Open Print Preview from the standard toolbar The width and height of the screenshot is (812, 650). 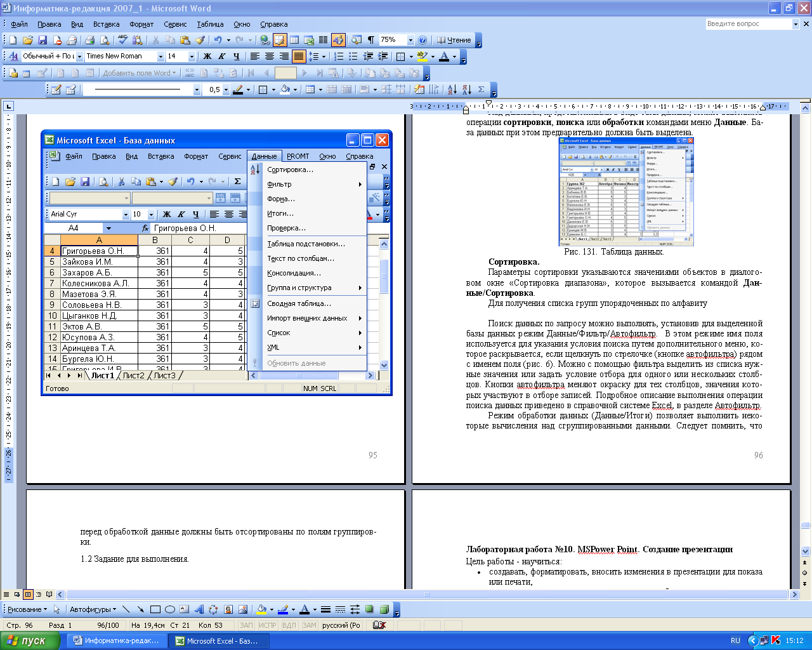point(104,40)
